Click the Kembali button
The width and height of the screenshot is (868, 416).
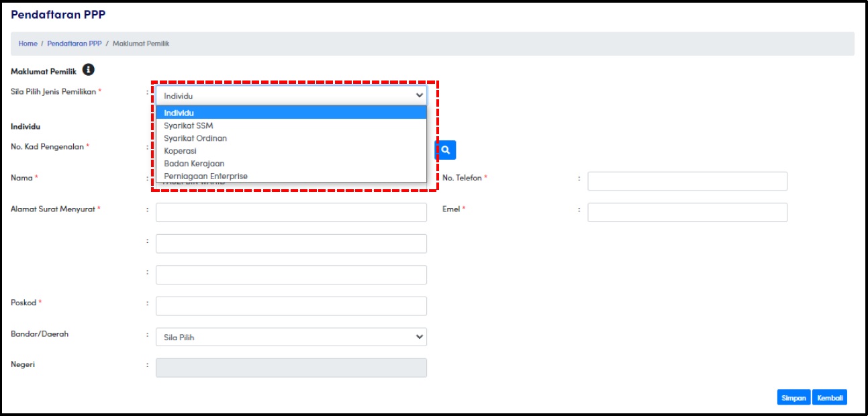(830, 398)
